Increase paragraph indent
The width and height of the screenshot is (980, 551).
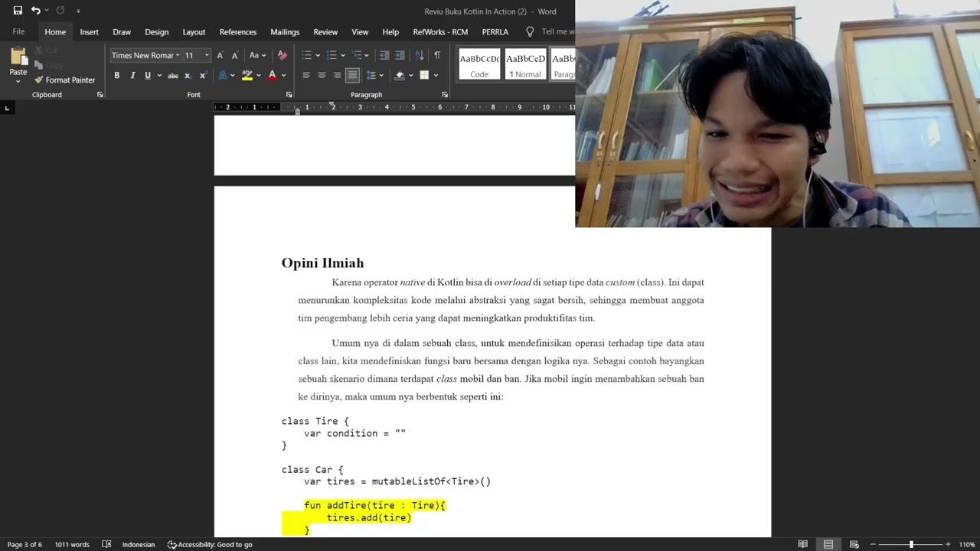point(400,55)
